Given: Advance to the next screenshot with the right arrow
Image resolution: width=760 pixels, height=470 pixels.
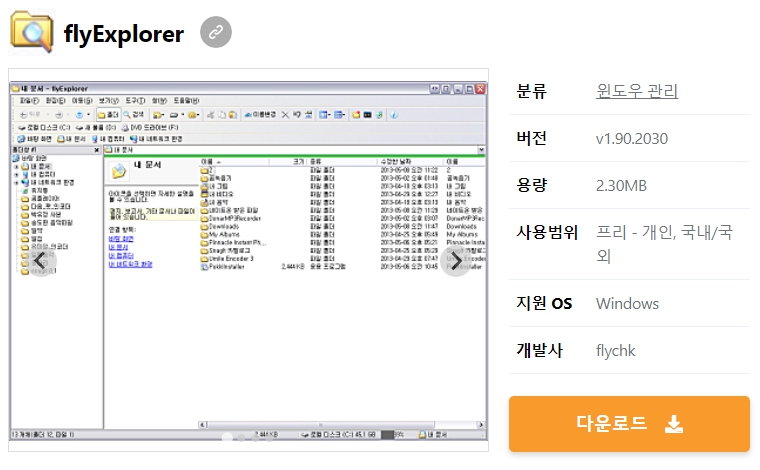Looking at the screenshot, I should click(x=456, y=262).
